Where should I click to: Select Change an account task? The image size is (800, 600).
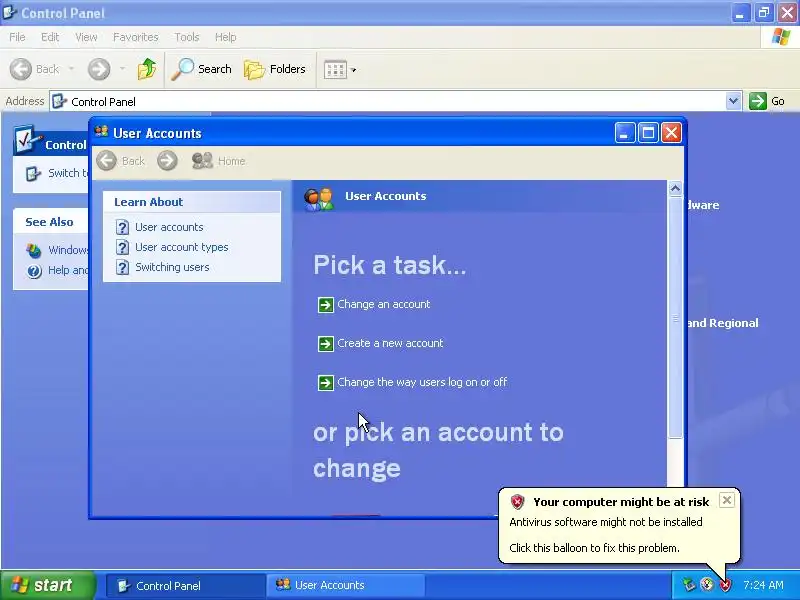pyautogui.click(x=384, y=304)
